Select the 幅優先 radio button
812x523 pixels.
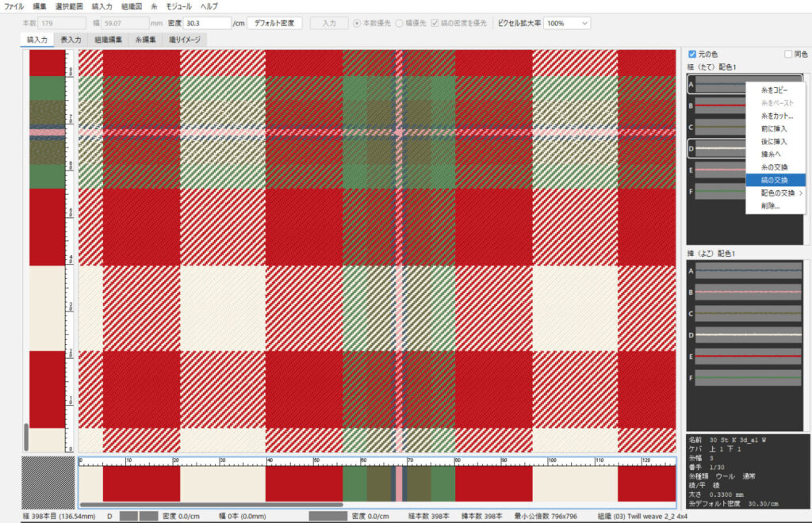point(400,23)
